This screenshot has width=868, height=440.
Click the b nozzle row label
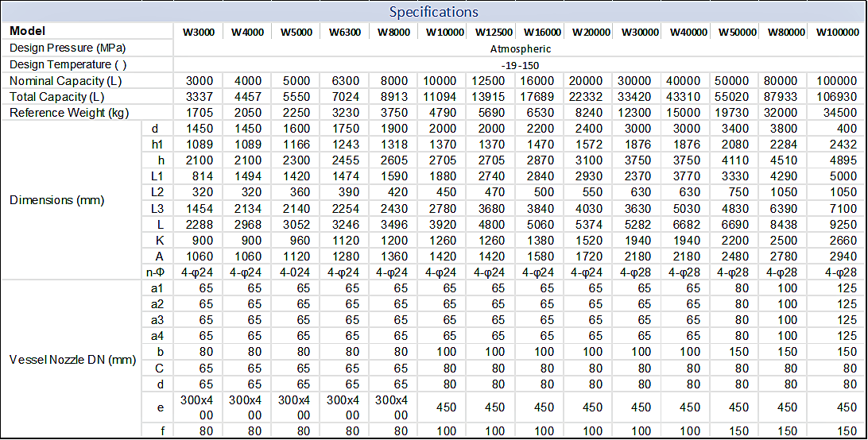(x=161, y=352)
